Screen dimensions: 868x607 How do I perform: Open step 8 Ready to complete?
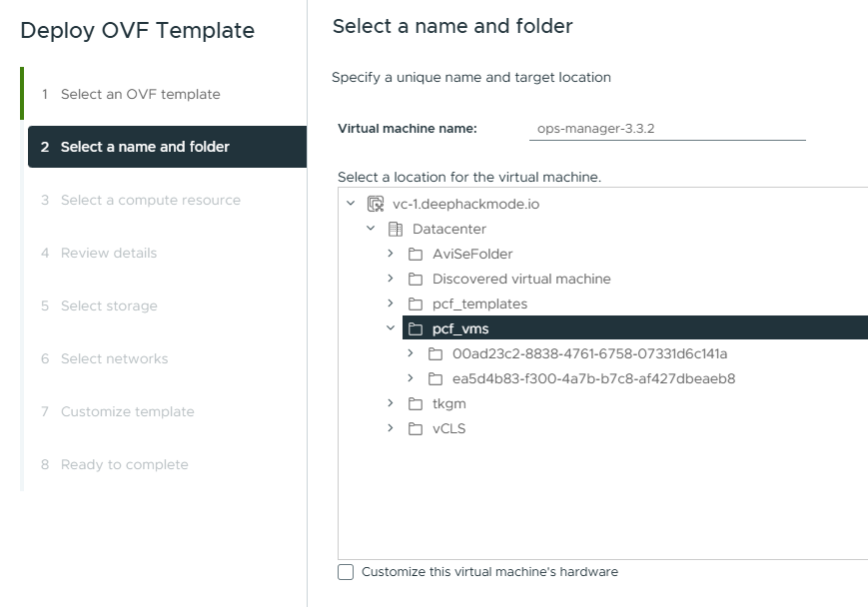click(115, 465)
